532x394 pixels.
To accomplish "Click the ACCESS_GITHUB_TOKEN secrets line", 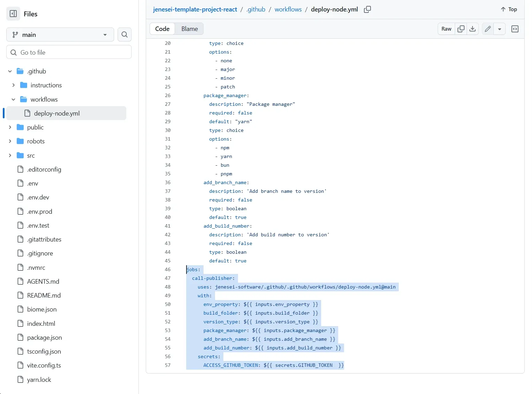I will click(273, 365).
